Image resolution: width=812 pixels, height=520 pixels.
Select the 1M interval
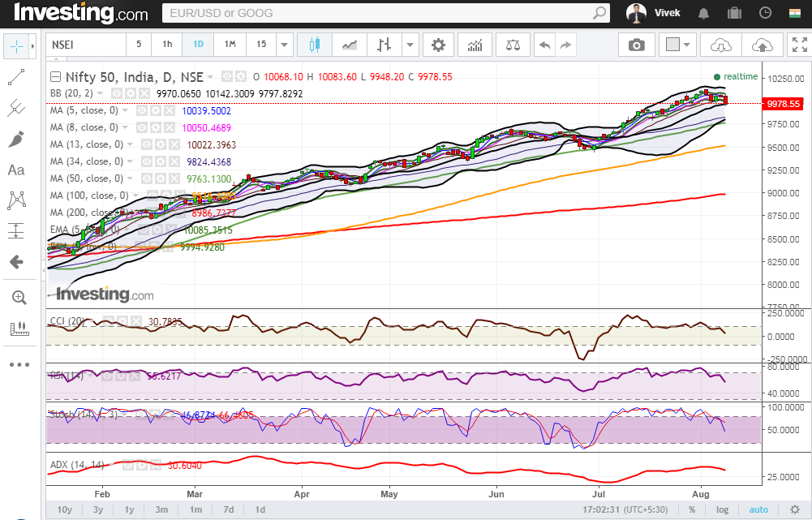(x=230, y=45)
